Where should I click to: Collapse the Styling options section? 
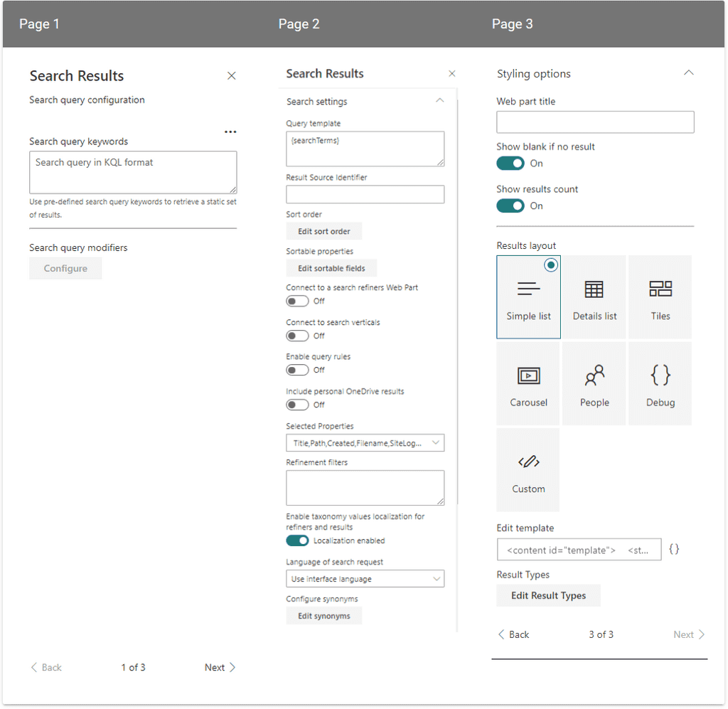pyautogui.click(x=687, y=73)
